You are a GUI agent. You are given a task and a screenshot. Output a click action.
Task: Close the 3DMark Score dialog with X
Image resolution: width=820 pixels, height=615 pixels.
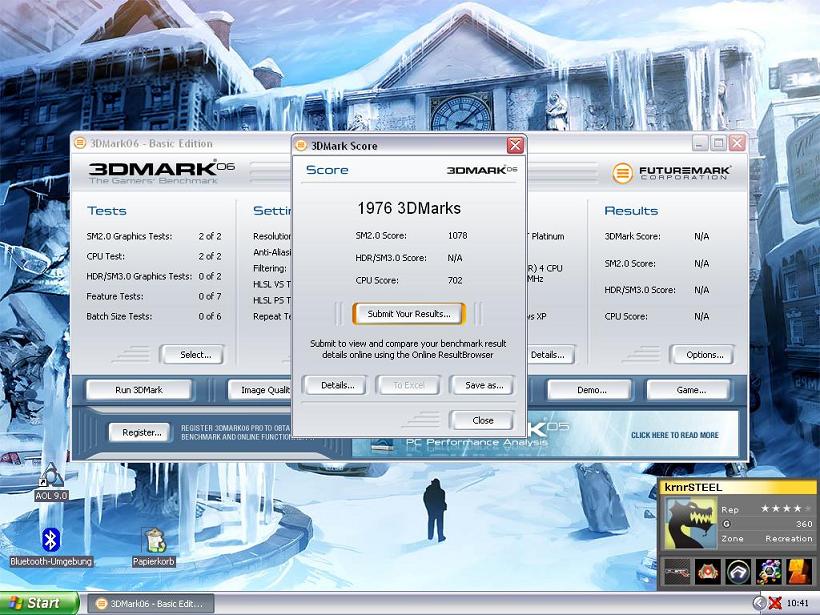tap(515, 145)
